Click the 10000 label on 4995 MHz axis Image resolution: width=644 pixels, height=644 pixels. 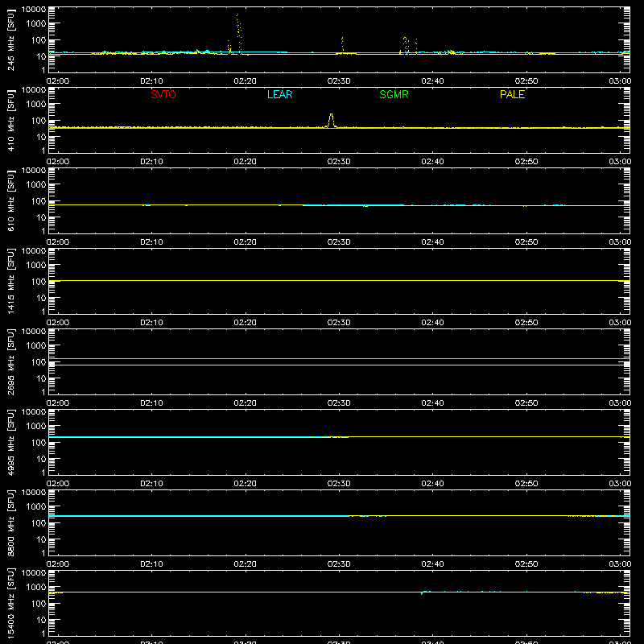tap(34, 412)
